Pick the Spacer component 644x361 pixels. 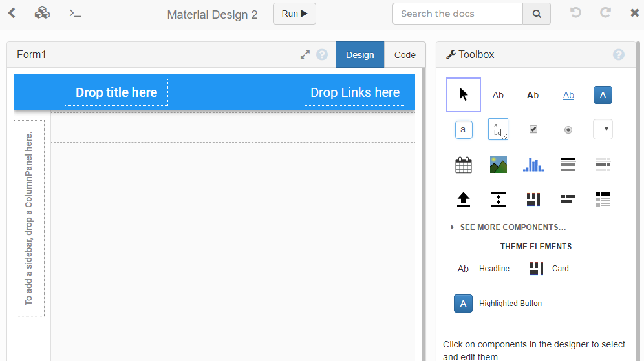coord(499,200)
